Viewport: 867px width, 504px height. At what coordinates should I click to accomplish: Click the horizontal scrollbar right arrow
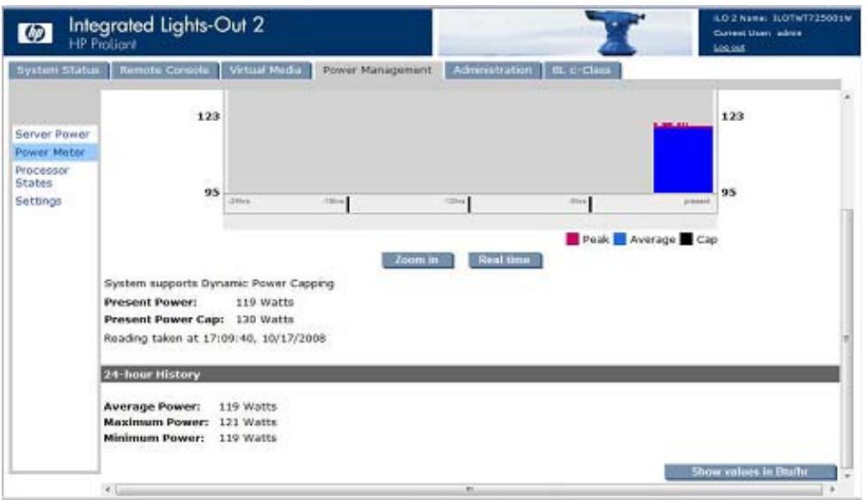tap(831, 489)
